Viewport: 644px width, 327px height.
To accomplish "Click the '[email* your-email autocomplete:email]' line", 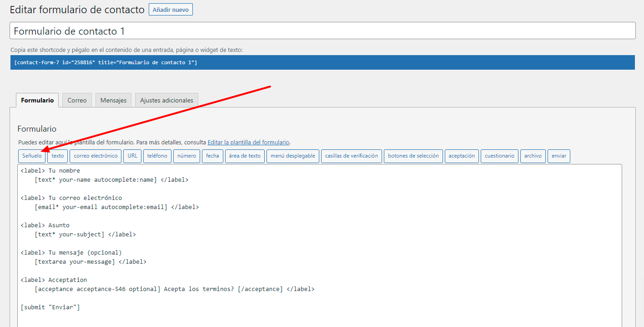I will click(117, 207).
